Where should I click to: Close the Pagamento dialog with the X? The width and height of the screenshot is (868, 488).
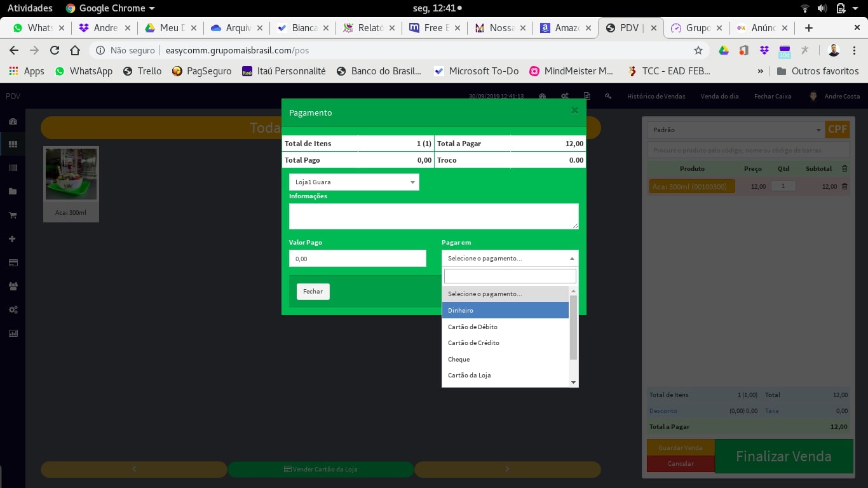point(574,111)
